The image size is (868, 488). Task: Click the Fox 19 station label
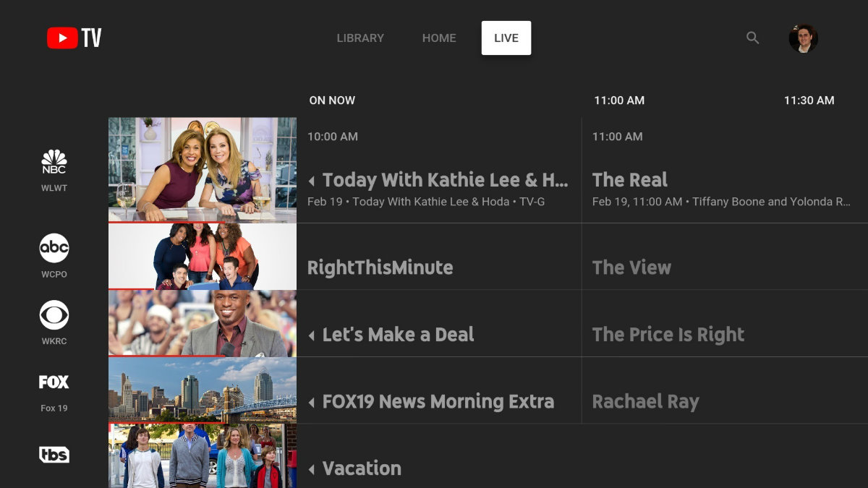54,408
